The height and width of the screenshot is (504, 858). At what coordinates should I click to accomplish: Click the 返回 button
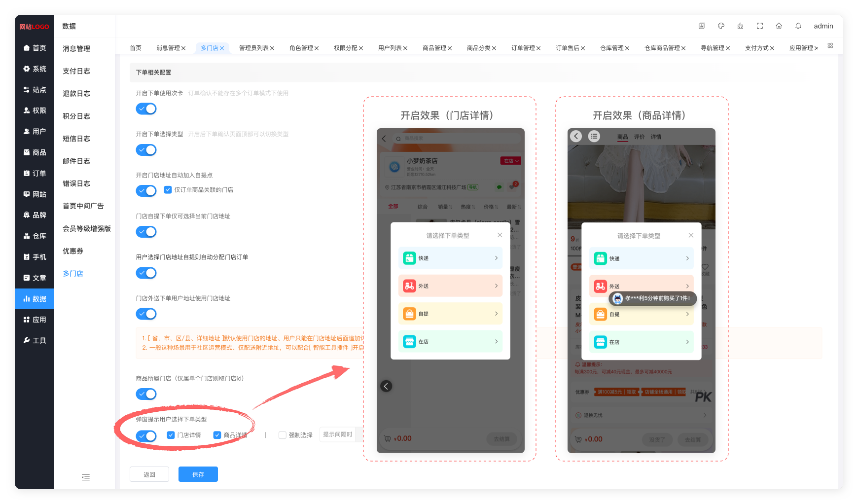click(149, 474)
